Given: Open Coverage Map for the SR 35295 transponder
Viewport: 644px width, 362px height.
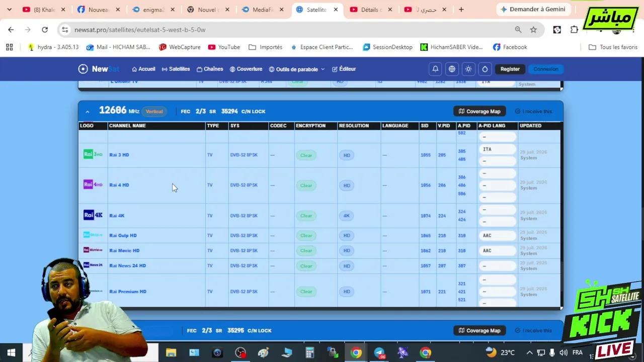Looking at the screenshot, I should pos(479,330).
